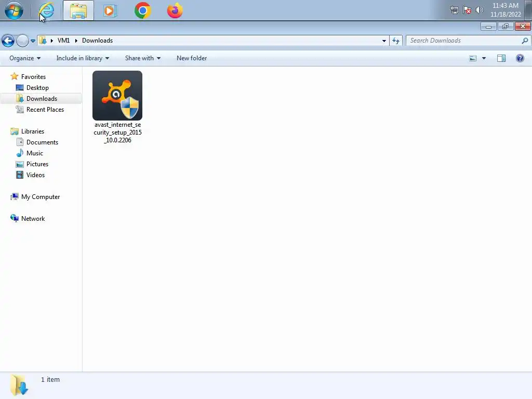Viewport: 532px width, 399px height.
Task: Open the Videos library
Action: (35, 175)
